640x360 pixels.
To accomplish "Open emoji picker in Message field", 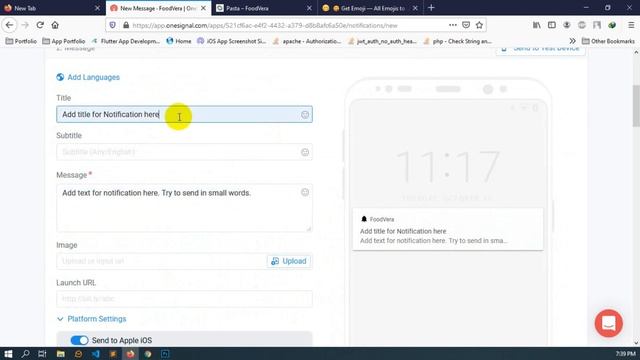I will 305,192.
